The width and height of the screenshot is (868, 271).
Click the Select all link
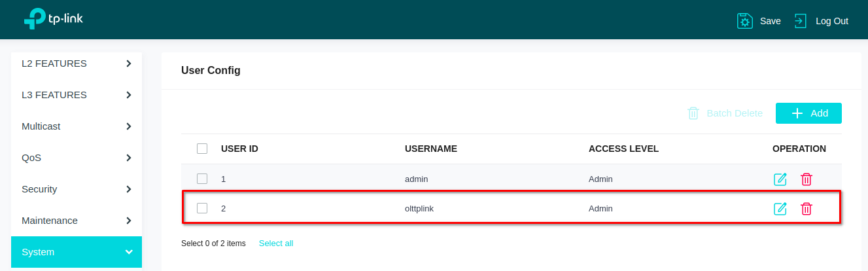(x=276, y=244)
